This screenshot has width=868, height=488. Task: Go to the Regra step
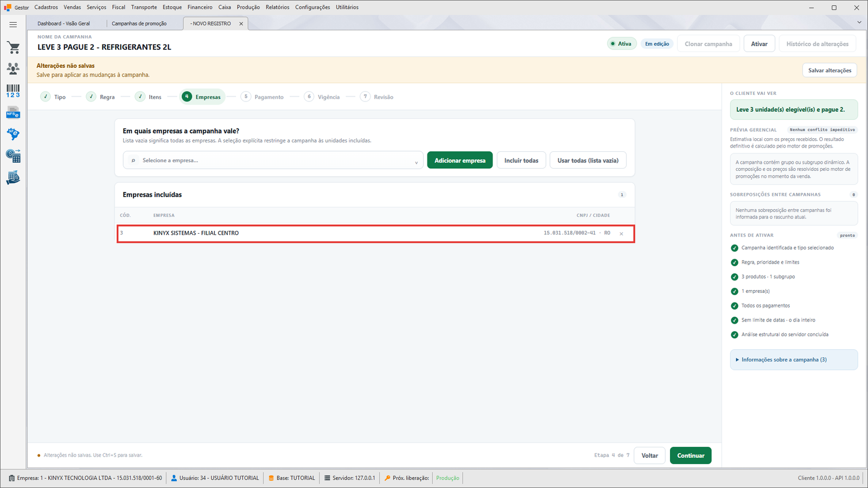[100, 97]
